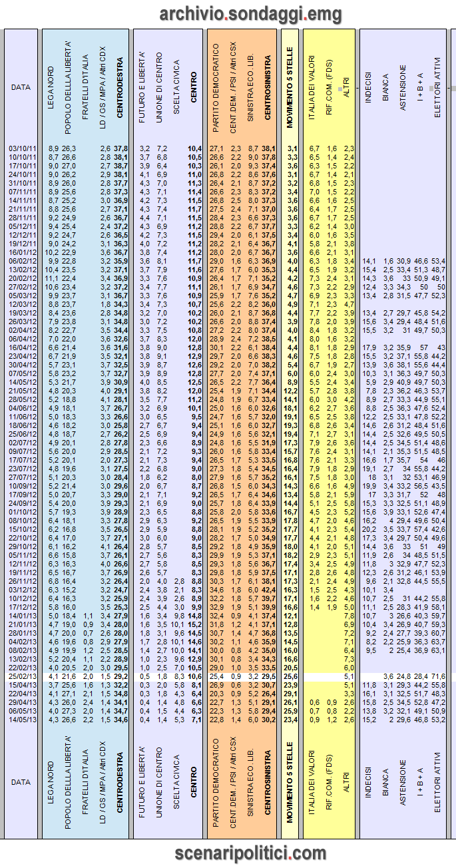
Task: Click ELETTORI ATTIVI label in bottom header
Action: coord(438,783)
